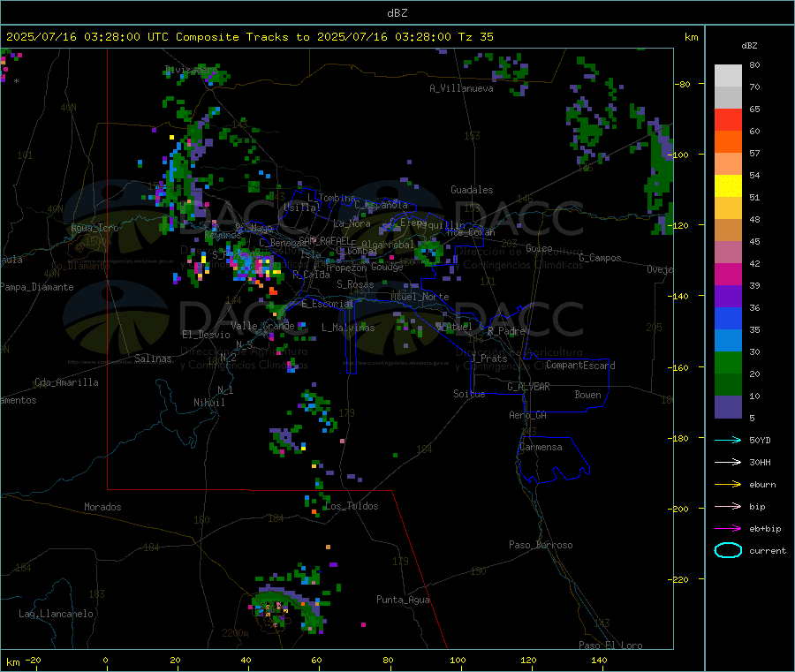The width and height of the screenshot is (795, 672).
Task: Pick the light grey swatch between 80 and 70 dBZ
Action: tap(728, 76)
